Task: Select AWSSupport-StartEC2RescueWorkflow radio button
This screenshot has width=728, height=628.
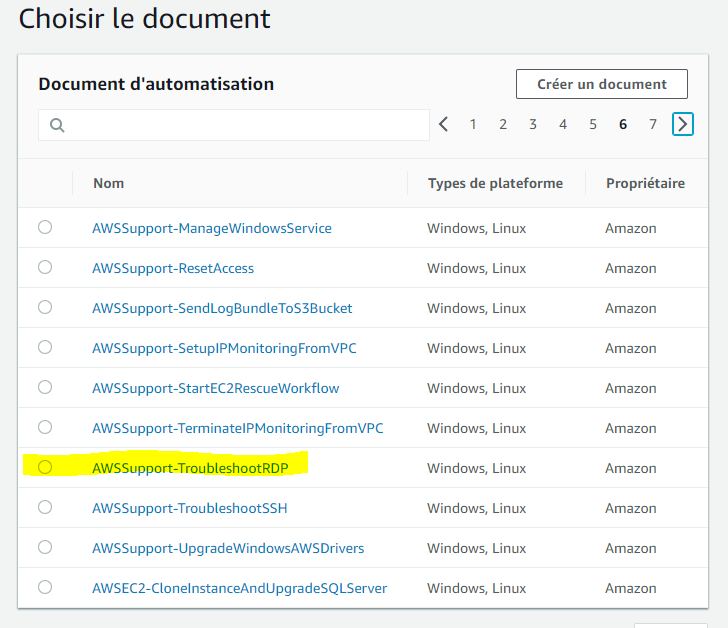Action: tap(45, 387)
